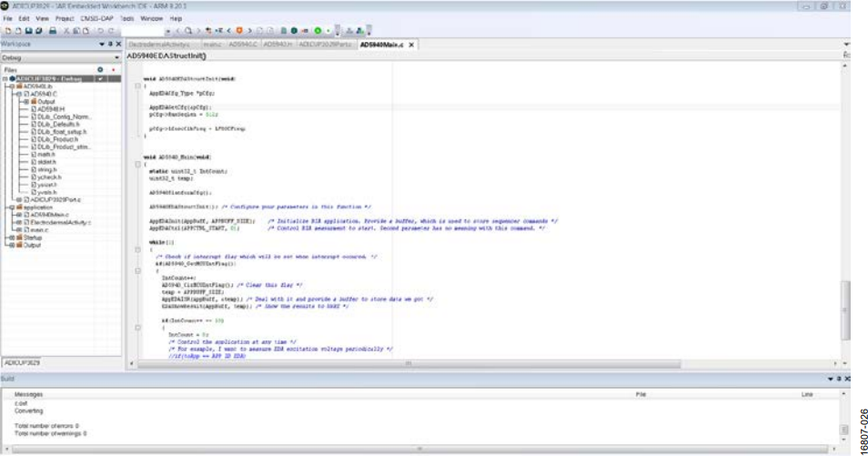Close the AD5940Main.c tab
868x456 pixels.
click(411, 45)
